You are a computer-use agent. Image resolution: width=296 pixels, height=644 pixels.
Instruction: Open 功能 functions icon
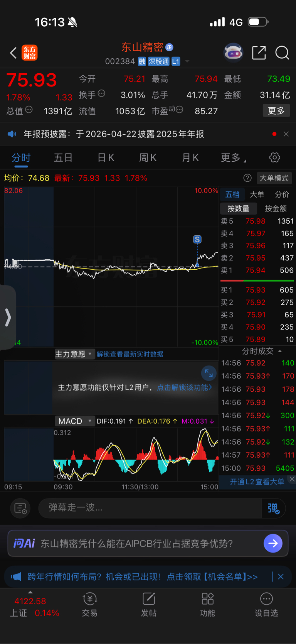coord(208,605)
